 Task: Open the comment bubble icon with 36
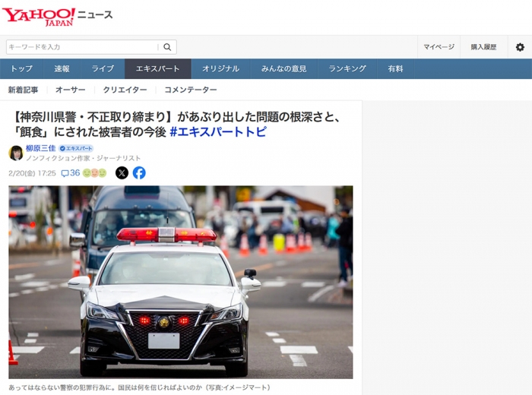(x=70, y=173)
